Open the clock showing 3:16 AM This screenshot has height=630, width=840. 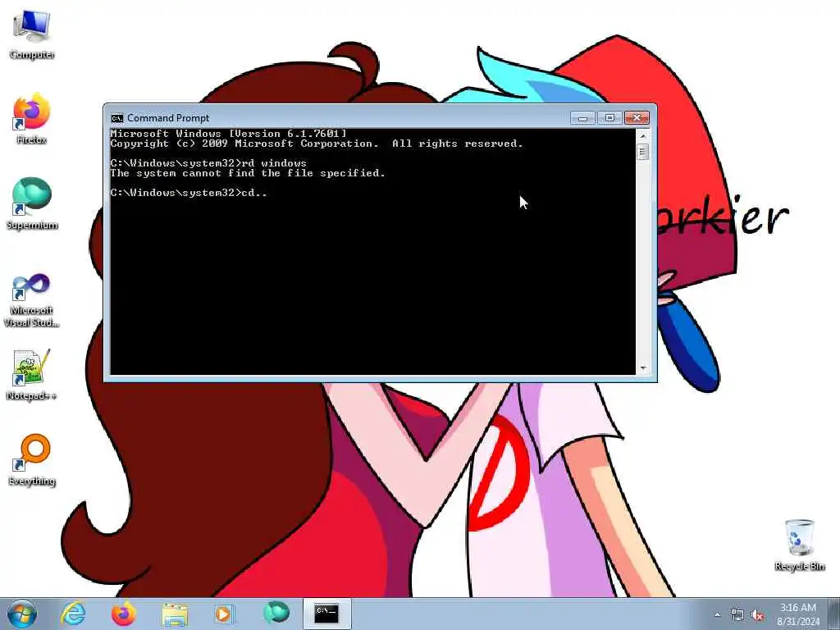coord(798,614)
